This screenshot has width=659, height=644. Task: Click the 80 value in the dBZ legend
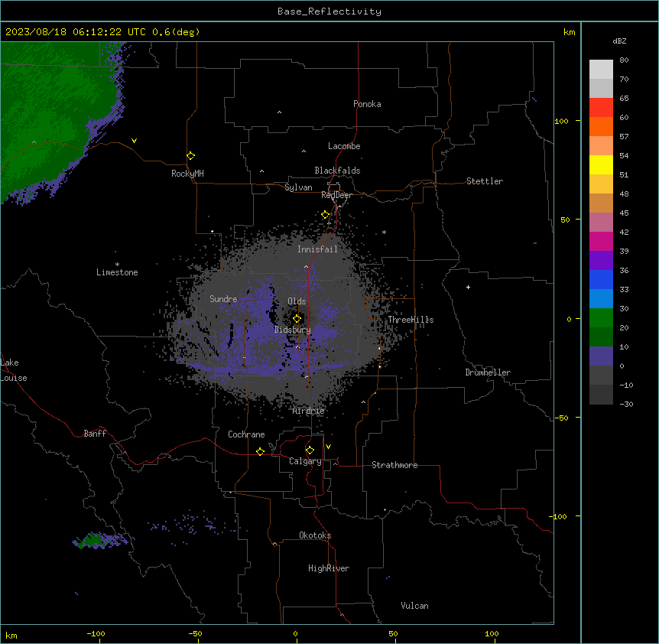624,60
